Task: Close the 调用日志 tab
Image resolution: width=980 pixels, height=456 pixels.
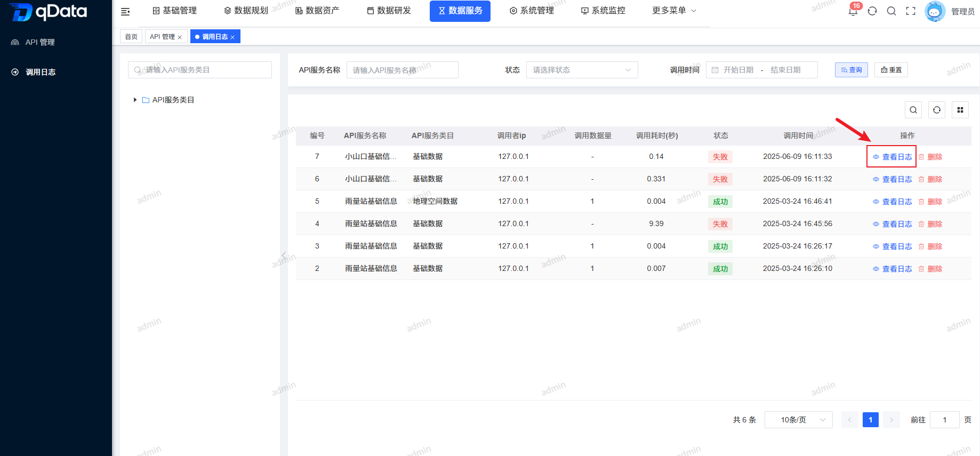Action: tap(232, 37)
